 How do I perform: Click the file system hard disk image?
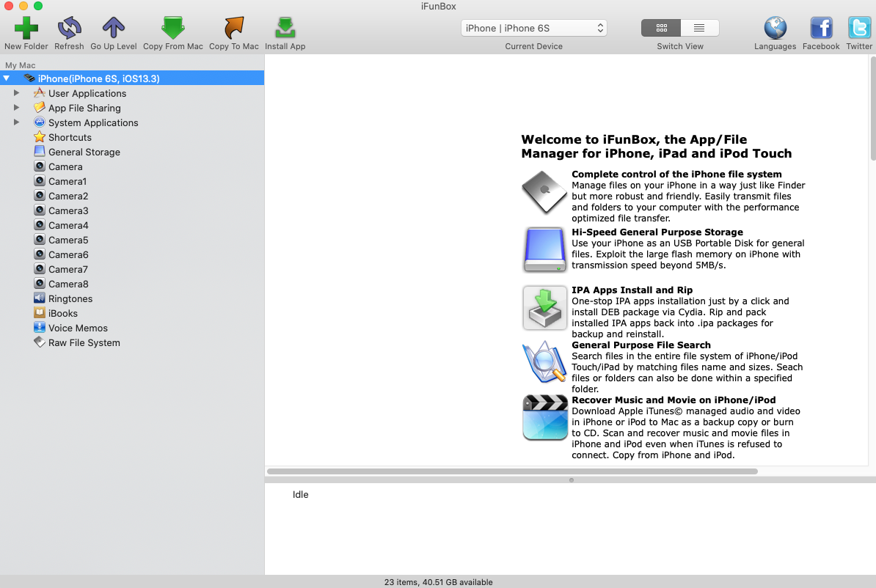click(544, 193)
